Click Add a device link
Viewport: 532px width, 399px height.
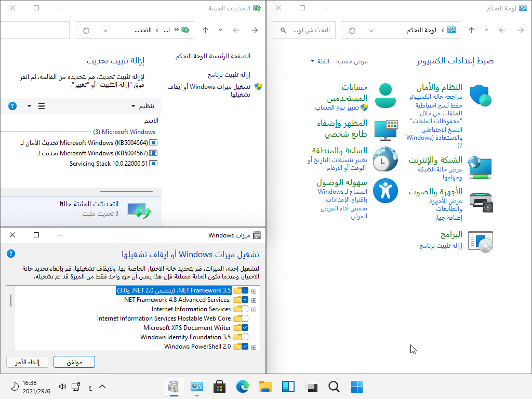(x=448, y=218)
